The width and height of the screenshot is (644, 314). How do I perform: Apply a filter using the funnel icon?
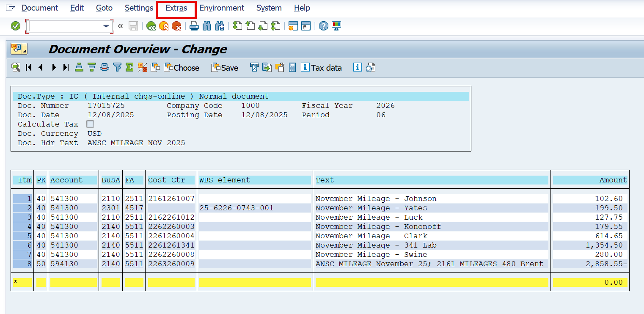coord(117,67)
